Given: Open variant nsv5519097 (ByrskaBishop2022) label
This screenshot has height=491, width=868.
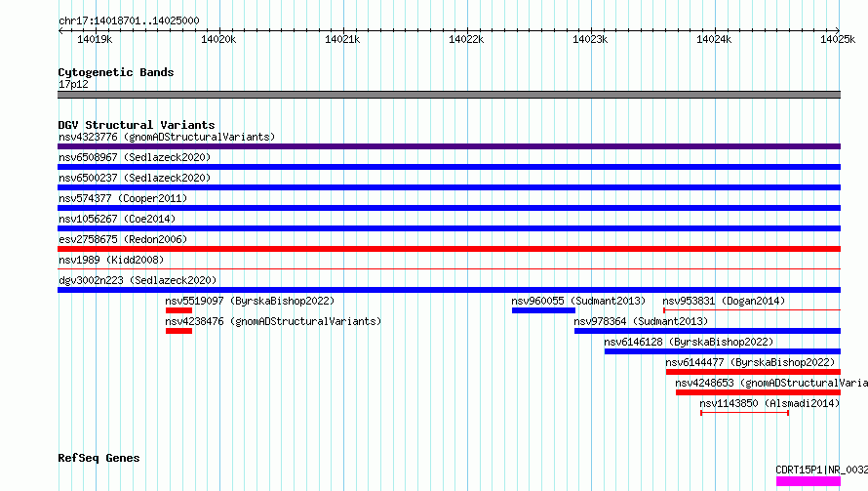Looking at the screenshot, I should coord(250,301).
